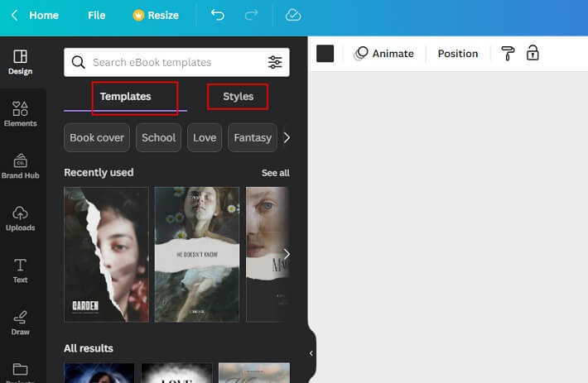This screenshot has height=383, width=588.
Task: Open the Projects folder sidebar panel
Action: [x=20, y=372]
